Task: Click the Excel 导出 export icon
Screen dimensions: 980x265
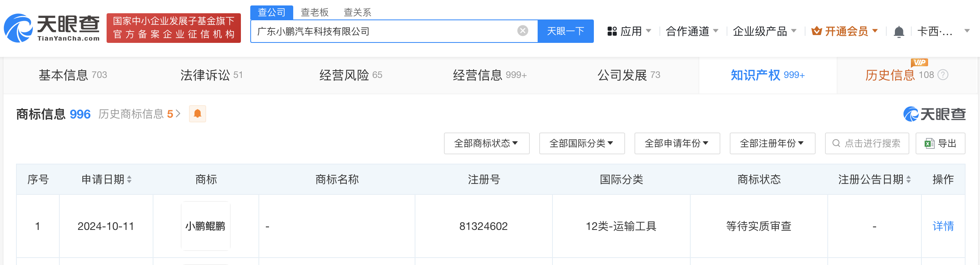Action: point(929,143)
